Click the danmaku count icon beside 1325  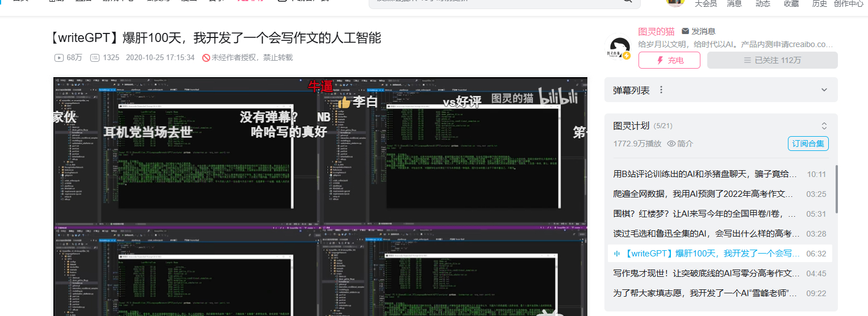(x=95, y=57)
